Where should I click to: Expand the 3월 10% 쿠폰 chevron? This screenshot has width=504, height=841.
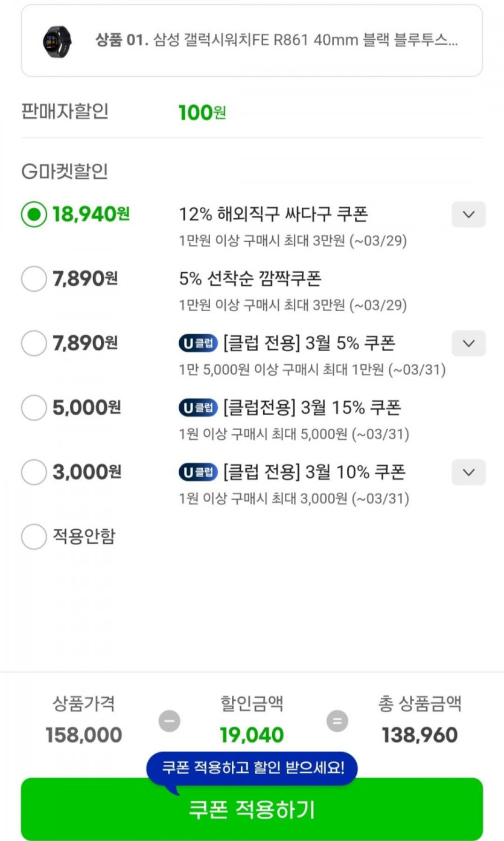click(468, 472)
